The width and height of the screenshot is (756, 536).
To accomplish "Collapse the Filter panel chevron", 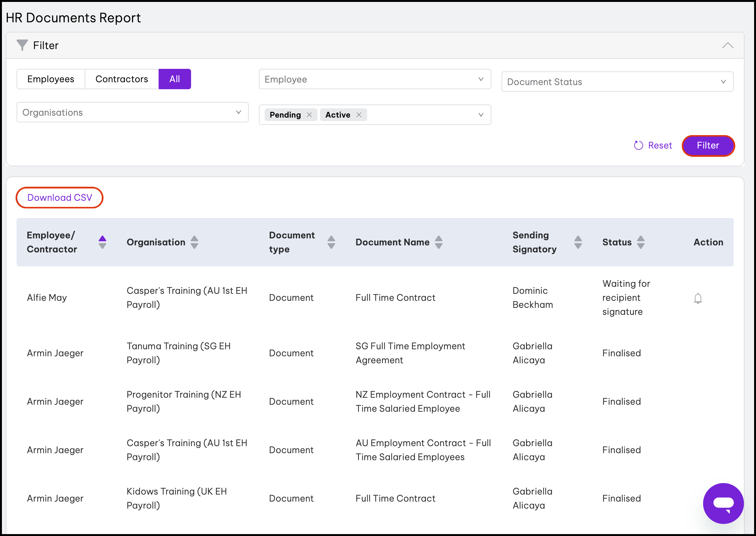I will (x=727, y=46).
